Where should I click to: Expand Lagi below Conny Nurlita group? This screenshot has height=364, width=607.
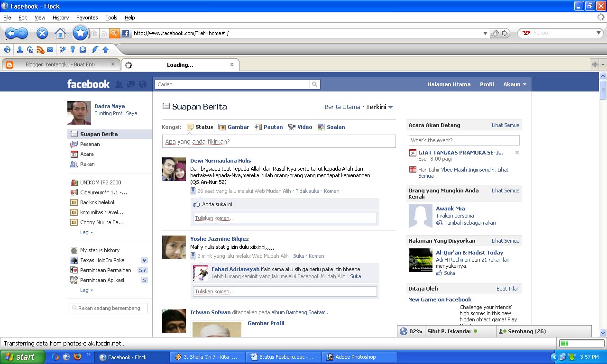86,232
